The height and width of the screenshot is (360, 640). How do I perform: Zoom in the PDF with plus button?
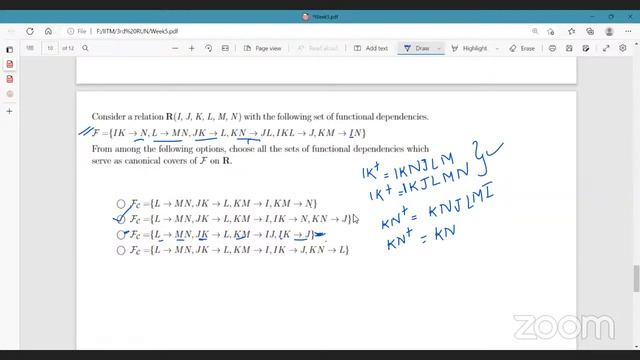(192, 48)
